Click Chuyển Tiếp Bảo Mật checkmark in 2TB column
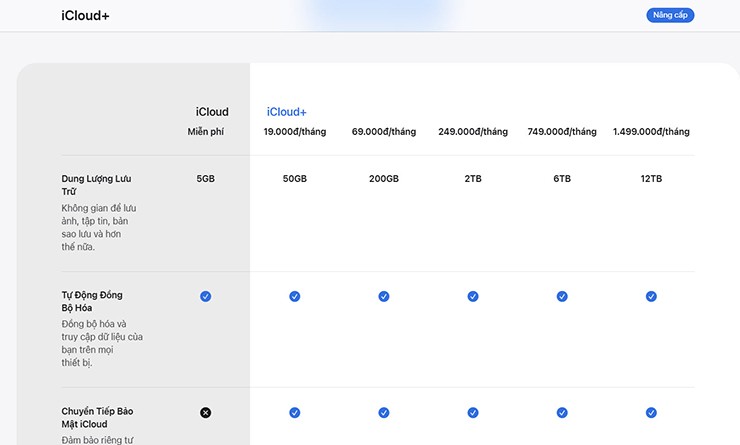Screen dimensions: 740x445 (473, 412)
